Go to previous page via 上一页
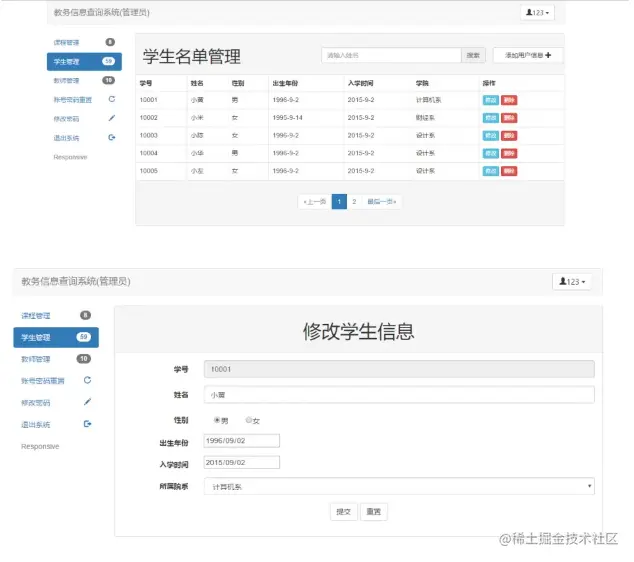This screenshot has width=634, height=562. [315, 202]
